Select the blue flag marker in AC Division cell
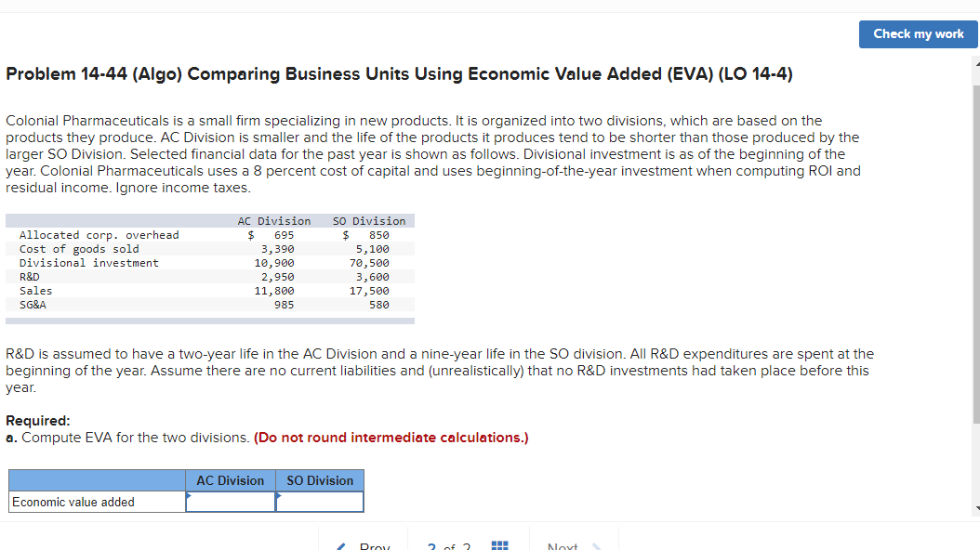Image resolution: width=980 pixels, height=550 pixels. click(189, 495)
